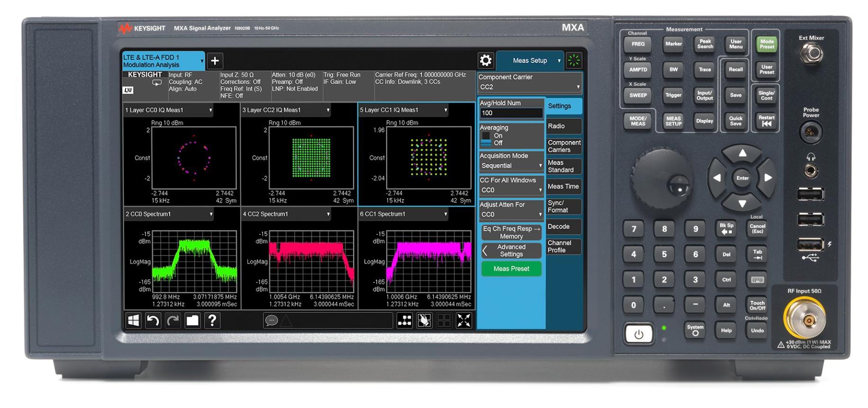Expand the Acquisition Mode Sequential dropdown

tap(511, 166)
